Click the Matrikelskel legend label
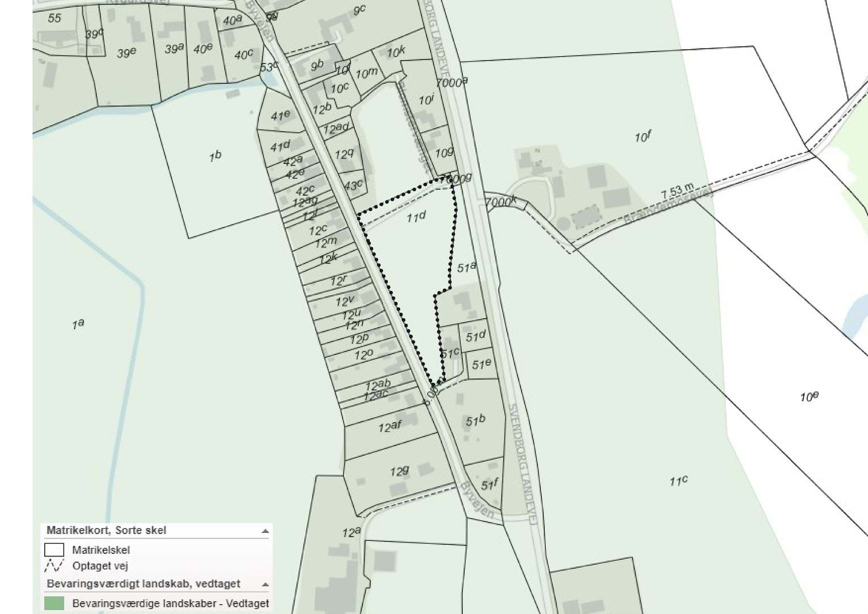Image resolution: width=868 pixels, height=614 pixels. pos(101,550)
